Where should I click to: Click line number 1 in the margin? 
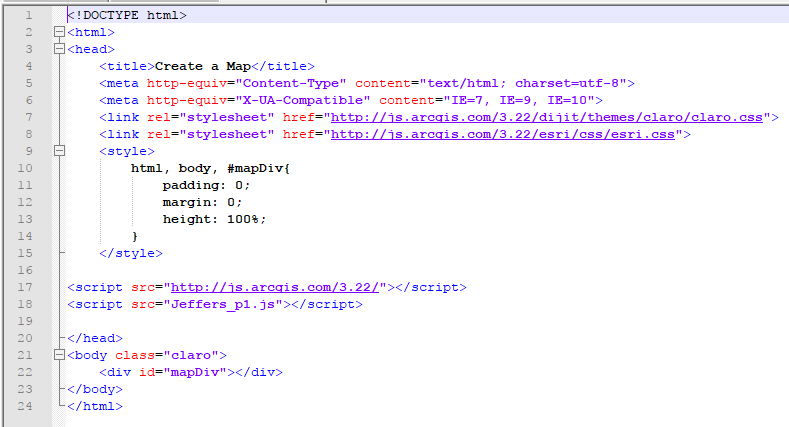(29, 16)
